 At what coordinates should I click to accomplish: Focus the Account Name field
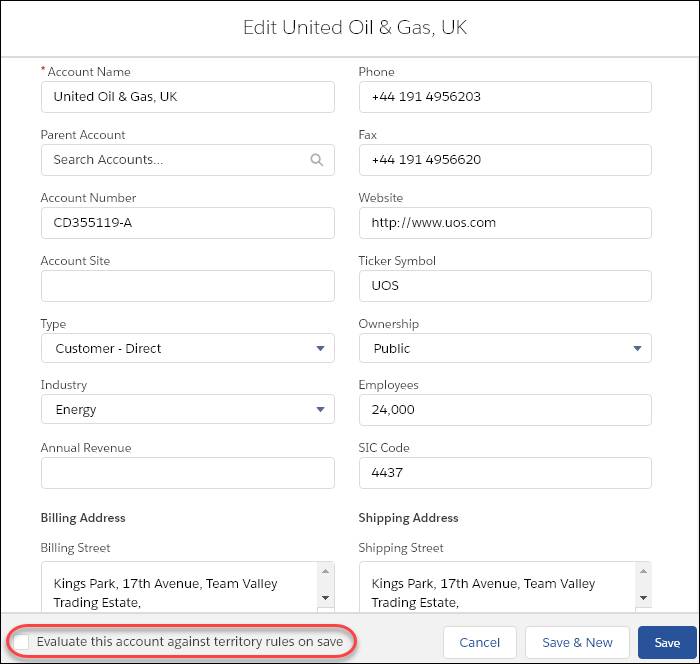pyautogui.click(x=188, y=97)
